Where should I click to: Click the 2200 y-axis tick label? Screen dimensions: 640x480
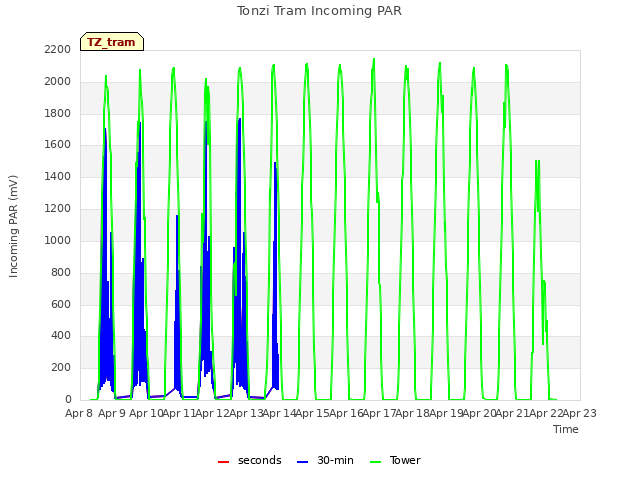point(58,49)
